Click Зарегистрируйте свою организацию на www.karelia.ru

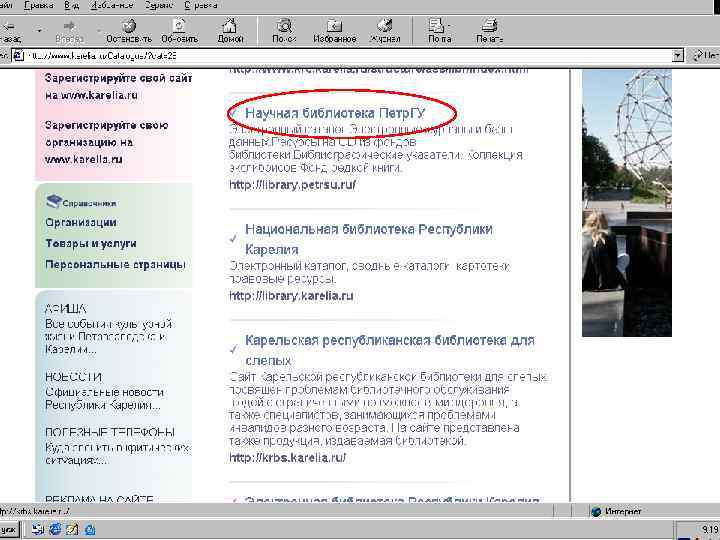(x=107, y=142)
